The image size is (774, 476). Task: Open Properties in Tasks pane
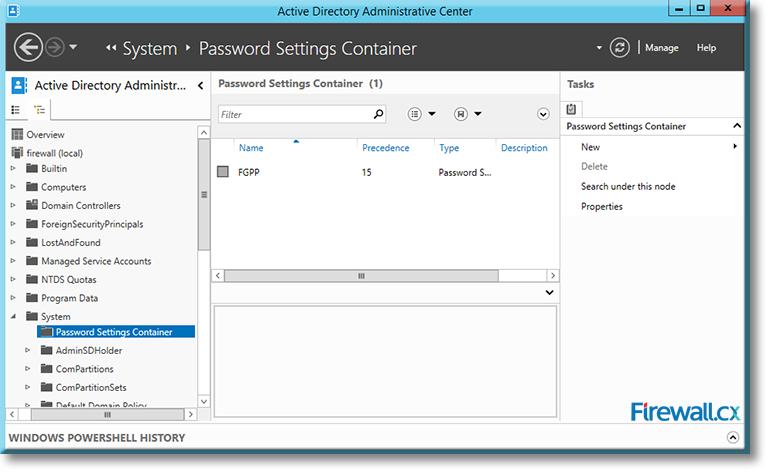[x=602, y=206]
